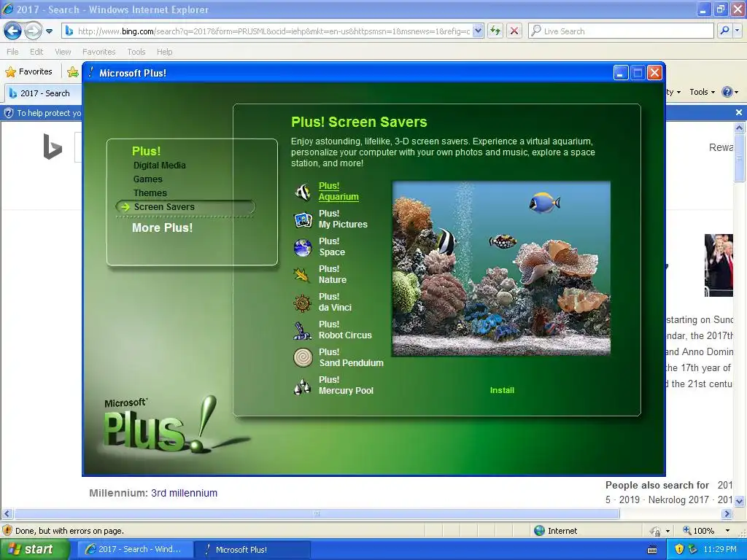The width and height of the screenshot is (747, 560).
Task: Click the aquarium preview image
Action: (501, 268)
